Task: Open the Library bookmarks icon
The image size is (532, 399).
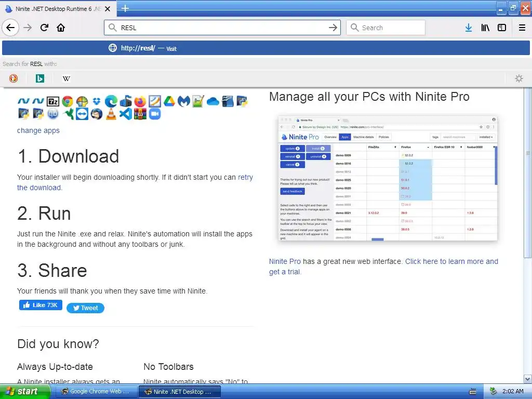Action: (x=485, y=28)
